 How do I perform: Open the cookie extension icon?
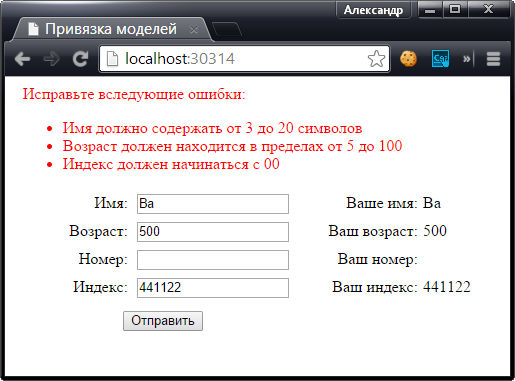pos(408,59)
